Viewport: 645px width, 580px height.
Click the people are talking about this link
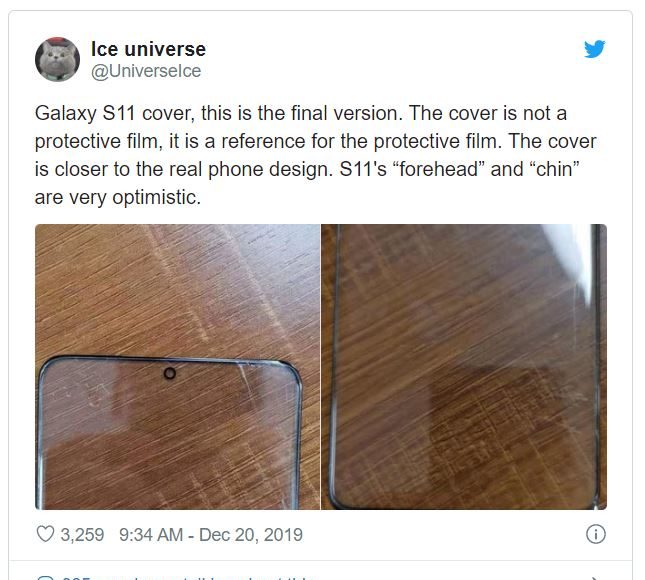point(189,578)
